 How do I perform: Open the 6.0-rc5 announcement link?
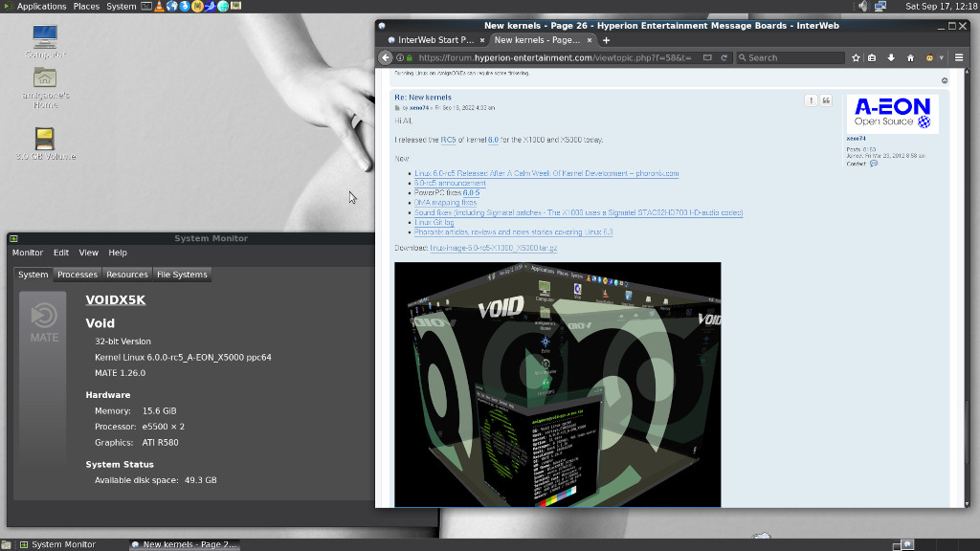[x=450, y=183]
